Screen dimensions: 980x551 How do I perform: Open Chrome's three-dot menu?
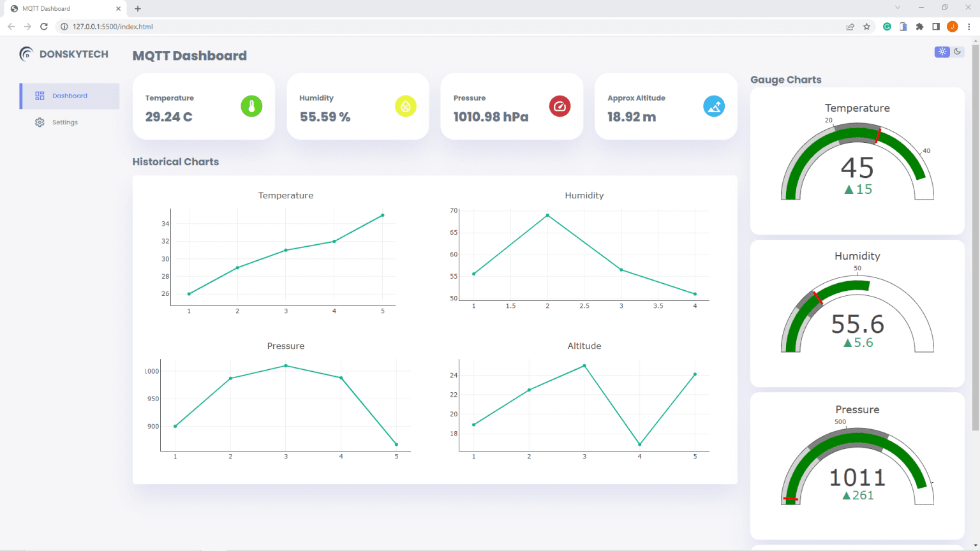point(971,27)
